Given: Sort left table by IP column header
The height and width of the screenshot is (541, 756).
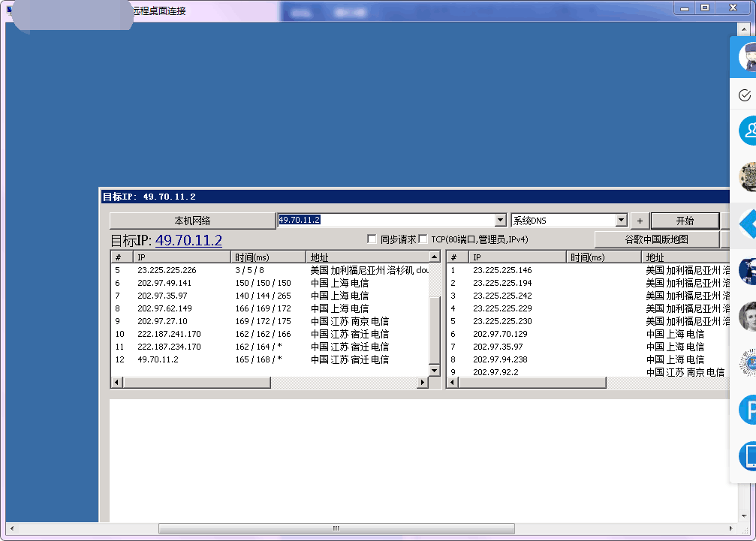Looking at the screenshot, I should (x=182, y=257).
